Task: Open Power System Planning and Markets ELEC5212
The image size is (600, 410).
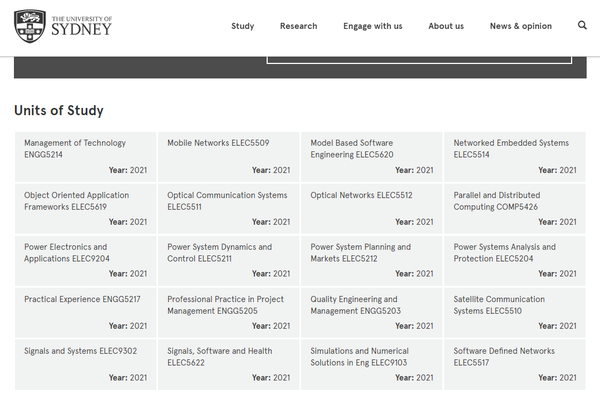Action: click(372, 261)
